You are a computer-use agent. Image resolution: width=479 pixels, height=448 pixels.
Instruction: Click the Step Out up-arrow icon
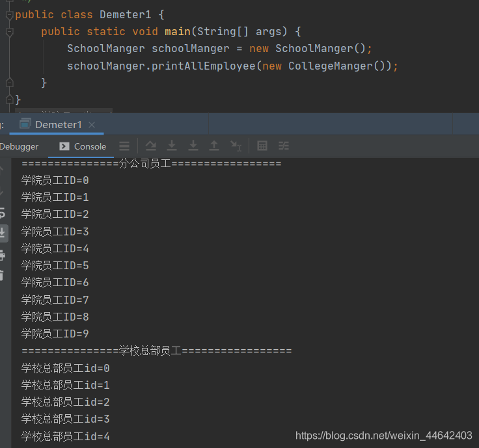point(214,146)
